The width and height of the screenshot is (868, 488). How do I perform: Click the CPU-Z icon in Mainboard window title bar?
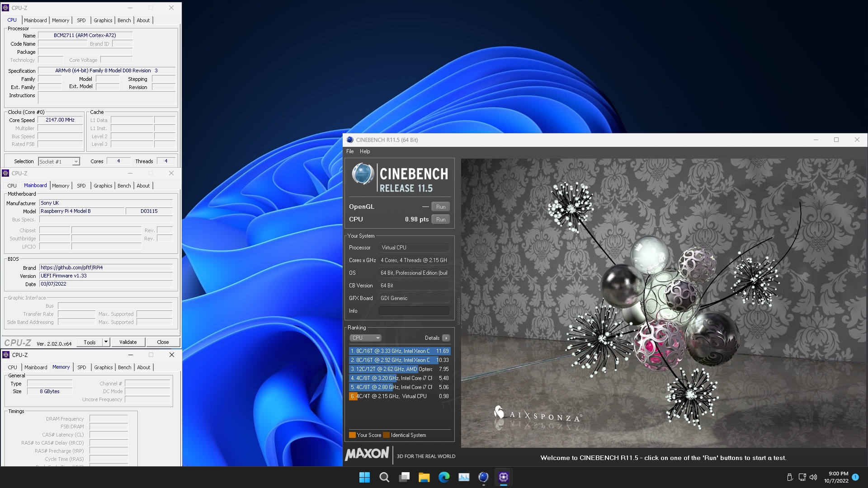(5, 173)
